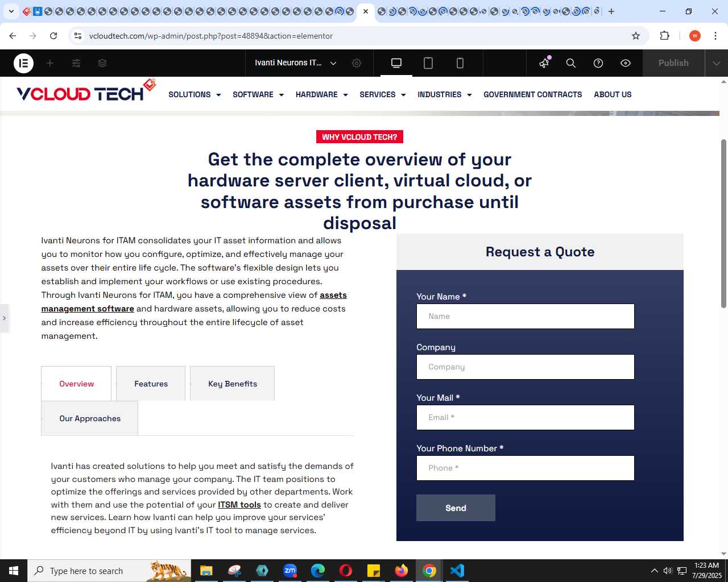Click the page vertical scrollbar
This screenshot has height=582, width=728.
(x=723, y=223)
